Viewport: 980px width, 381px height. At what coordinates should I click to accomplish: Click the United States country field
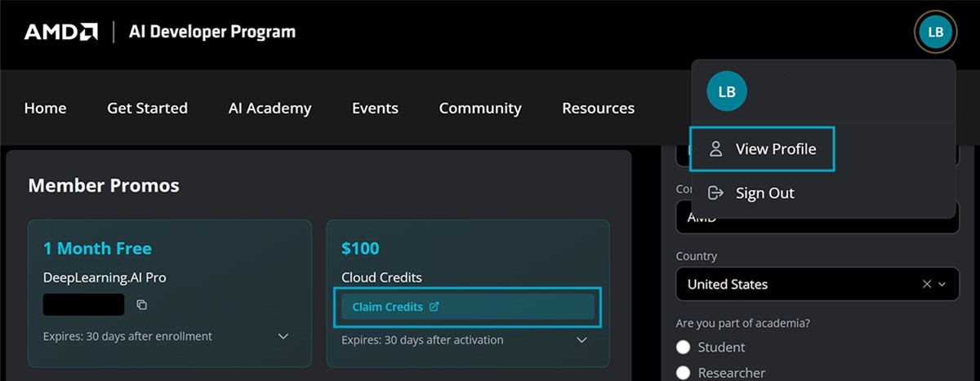(x=817, y=284)
